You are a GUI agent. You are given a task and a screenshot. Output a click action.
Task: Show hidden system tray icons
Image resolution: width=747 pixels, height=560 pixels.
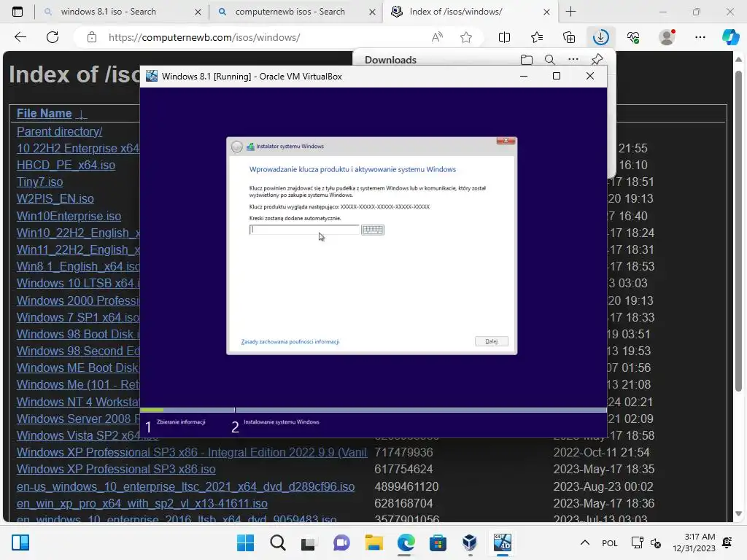[585, 542]
